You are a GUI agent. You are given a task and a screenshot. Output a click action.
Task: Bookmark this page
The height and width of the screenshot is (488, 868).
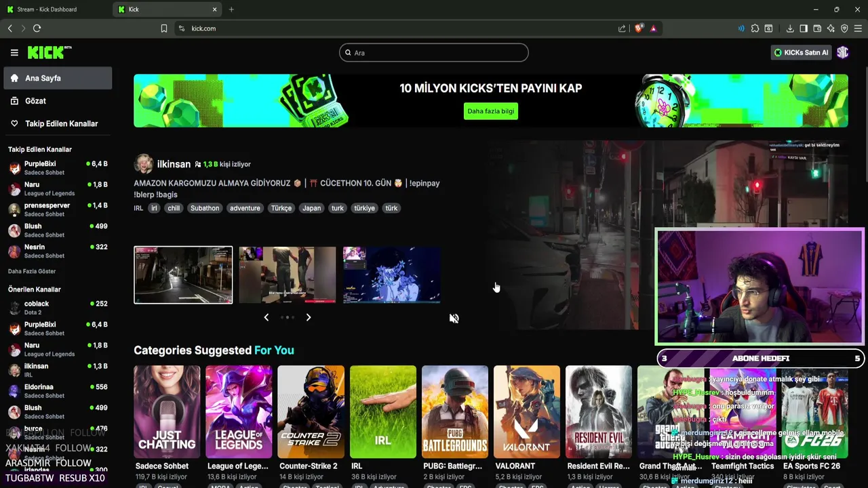[x=164, y=28]
